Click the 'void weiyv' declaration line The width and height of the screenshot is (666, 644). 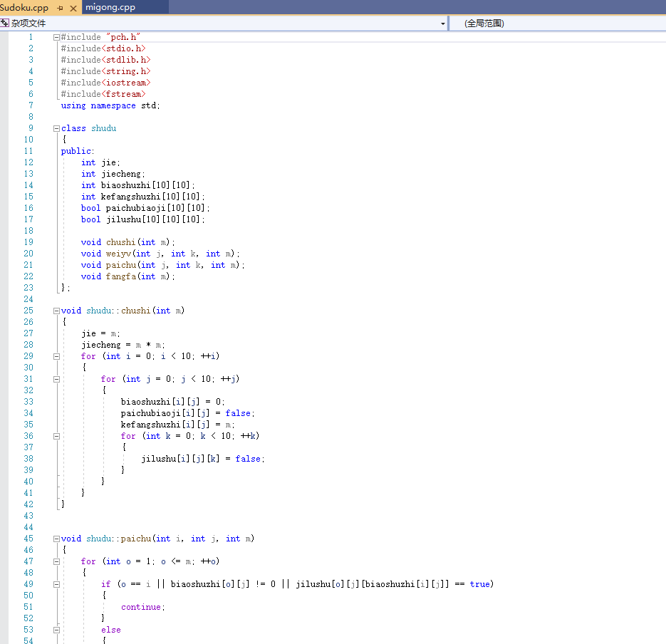(x=160, y=254)
